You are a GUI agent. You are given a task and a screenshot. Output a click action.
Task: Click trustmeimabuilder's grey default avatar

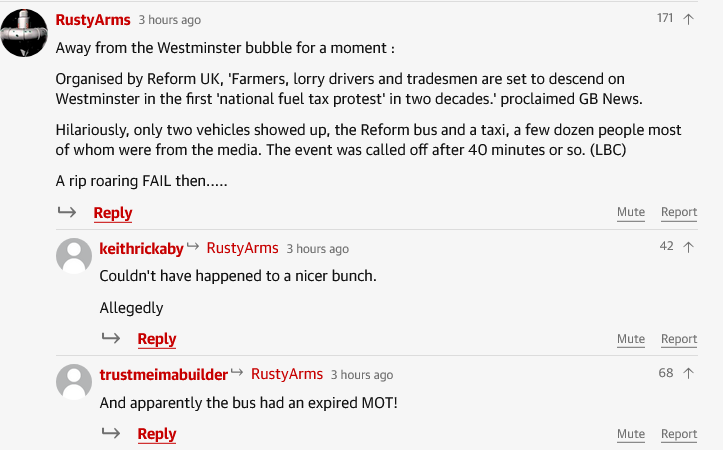coord(74,382)
